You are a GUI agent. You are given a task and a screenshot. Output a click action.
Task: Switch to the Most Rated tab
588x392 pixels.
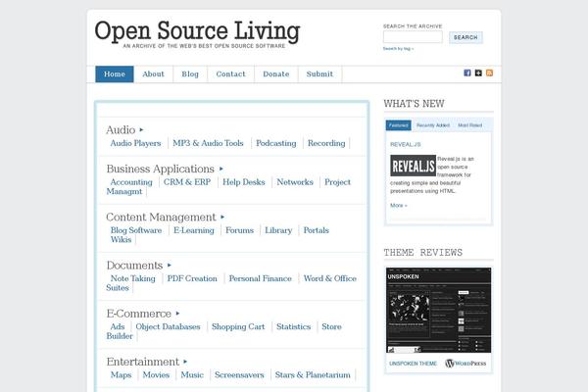click(469, 125)
